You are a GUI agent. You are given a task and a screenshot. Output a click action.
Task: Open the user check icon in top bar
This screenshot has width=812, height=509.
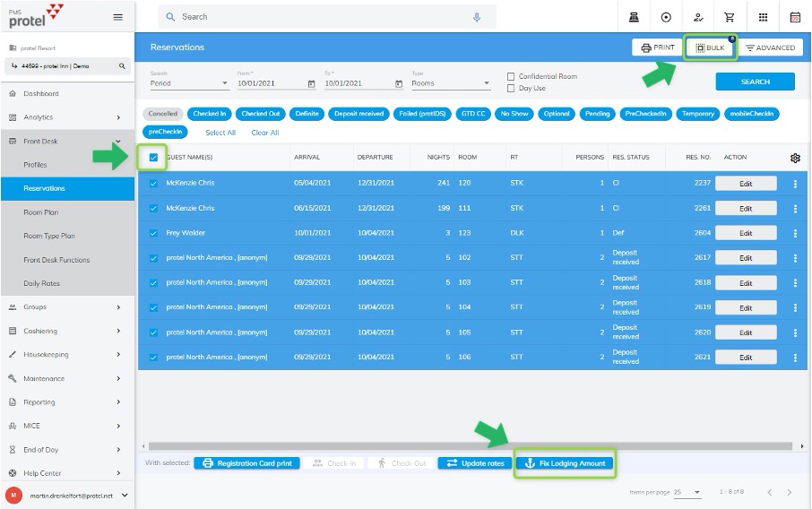(698, 17)
